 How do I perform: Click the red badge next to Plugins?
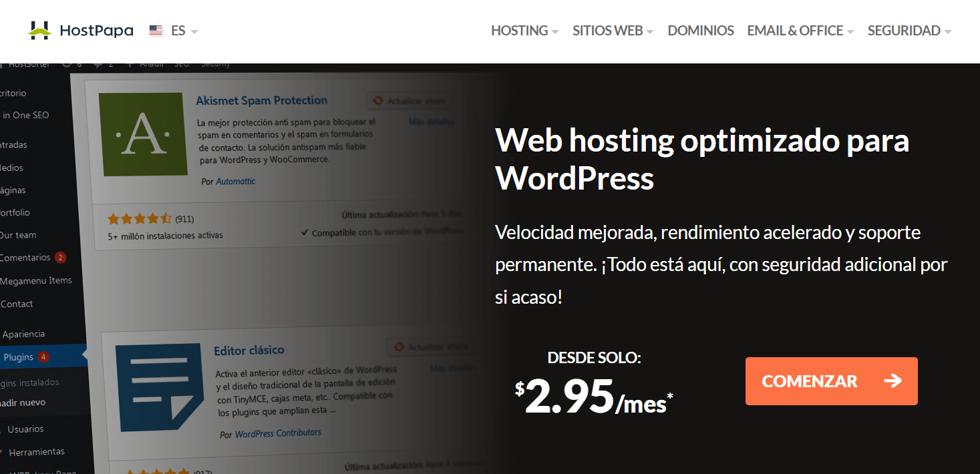click(x=43, y=357)
